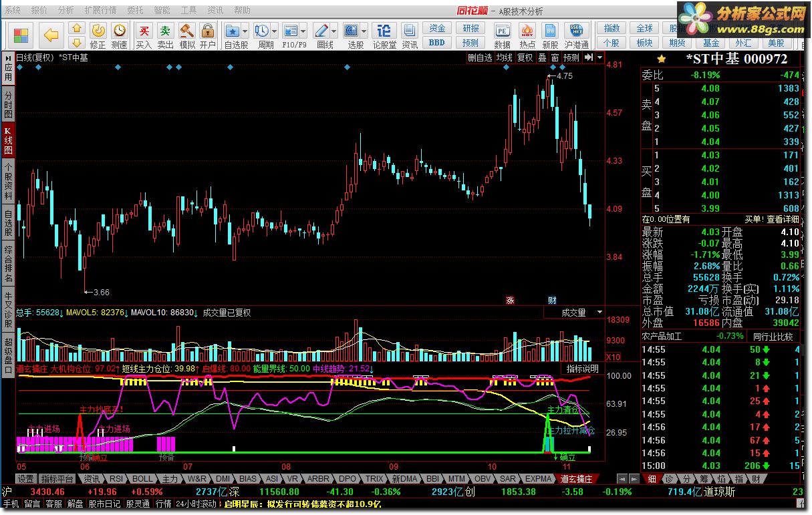Image resolution: width=812 pixels, height=515 pixels.
Task: Expand the 画线 drawing dropdown arrow
Action: 335,31
